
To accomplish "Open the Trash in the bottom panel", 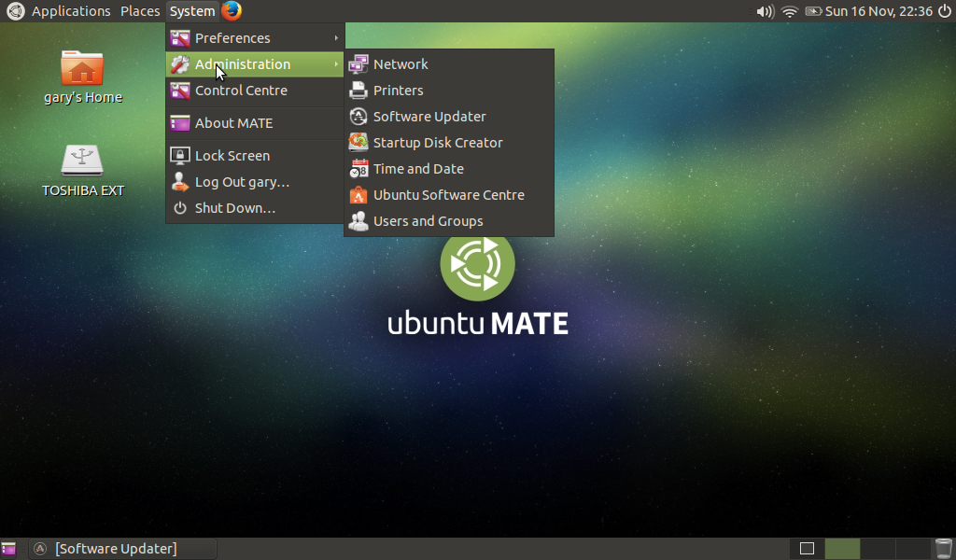I will click(943, 549).
